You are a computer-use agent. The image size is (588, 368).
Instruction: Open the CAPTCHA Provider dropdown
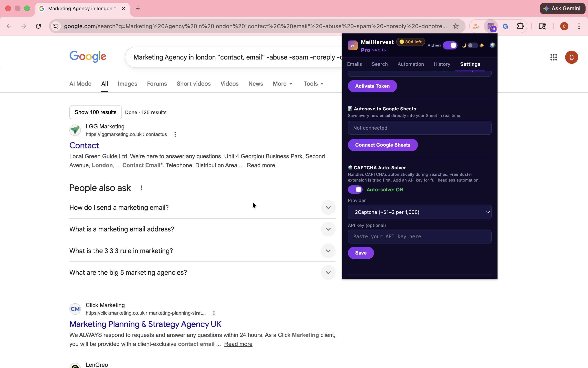click(x=420, y=212)
